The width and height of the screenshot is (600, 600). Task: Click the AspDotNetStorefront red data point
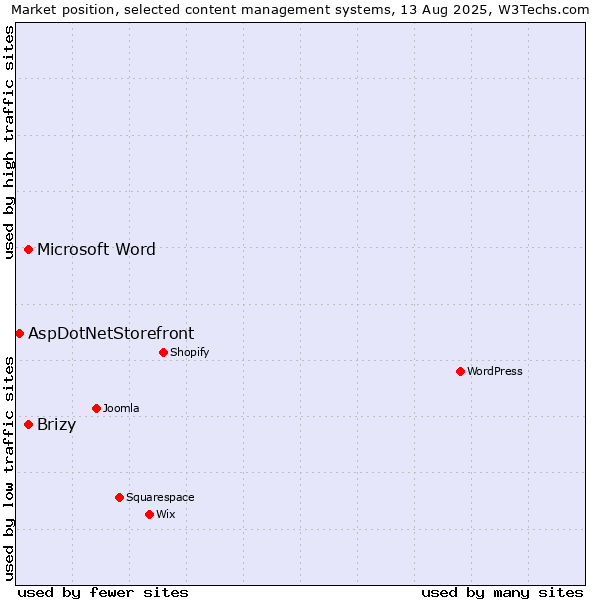(20, 334)
